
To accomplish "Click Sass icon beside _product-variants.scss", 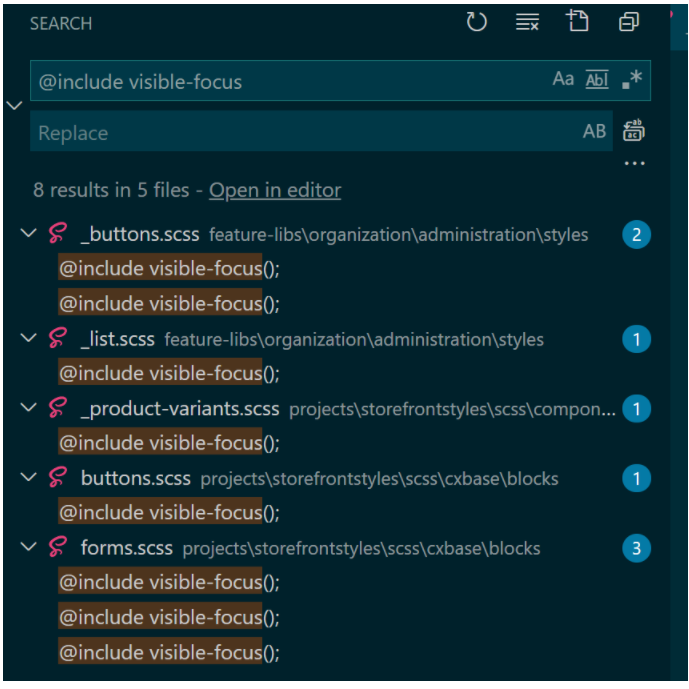I will 58,407.
